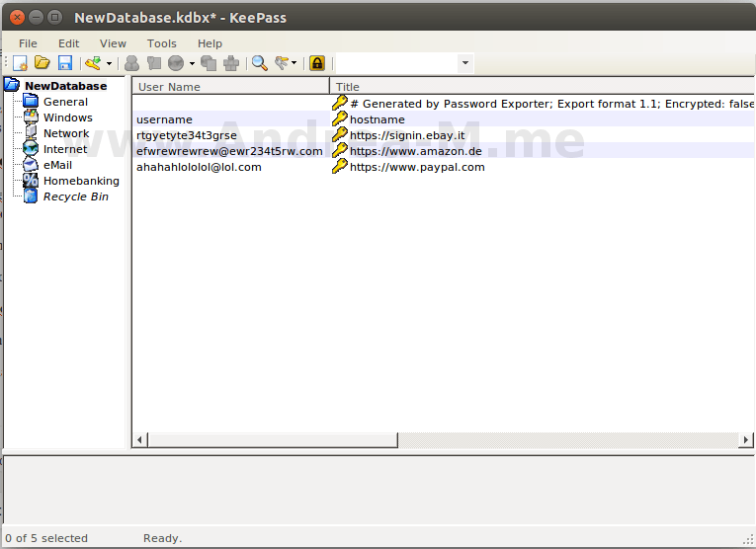The height and width of the screenshot is (549, 756).
Task: Click efwrewrewrew@ewr234t5rw.com user name
Action: [229, 151]
